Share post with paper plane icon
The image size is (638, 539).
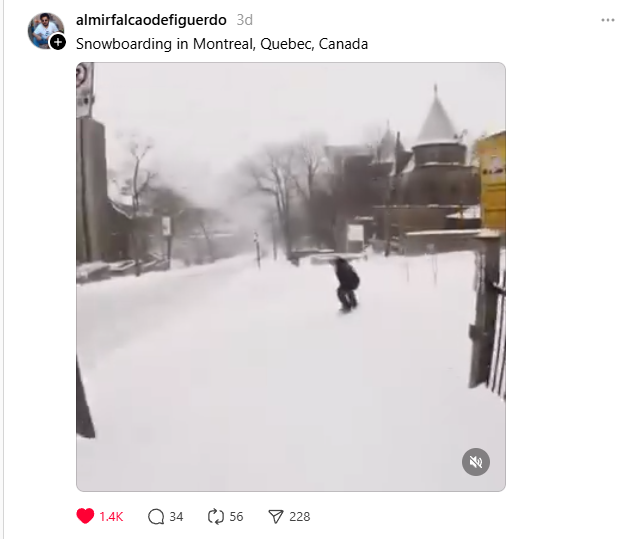point(275,517)
